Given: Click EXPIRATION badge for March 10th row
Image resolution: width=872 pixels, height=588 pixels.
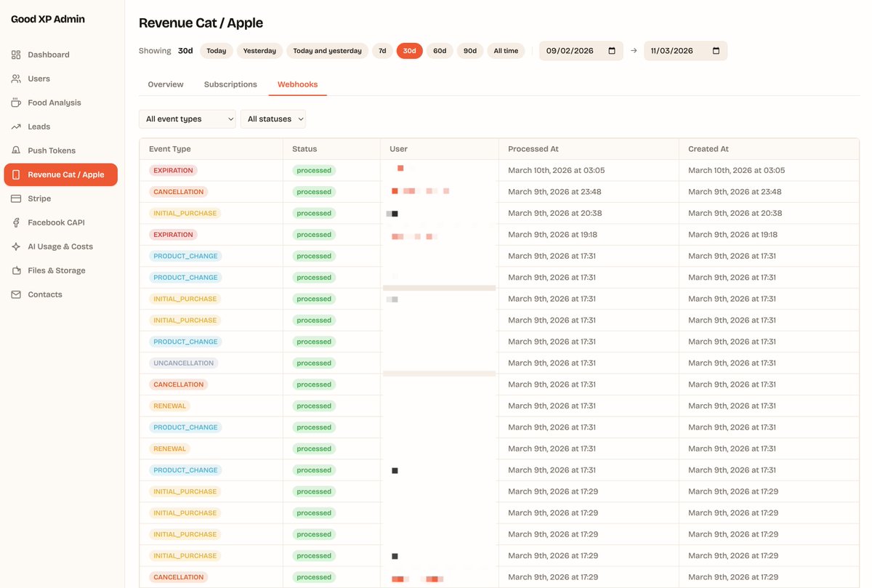Looking at the screenshot, I should click(x=173, y=170).
